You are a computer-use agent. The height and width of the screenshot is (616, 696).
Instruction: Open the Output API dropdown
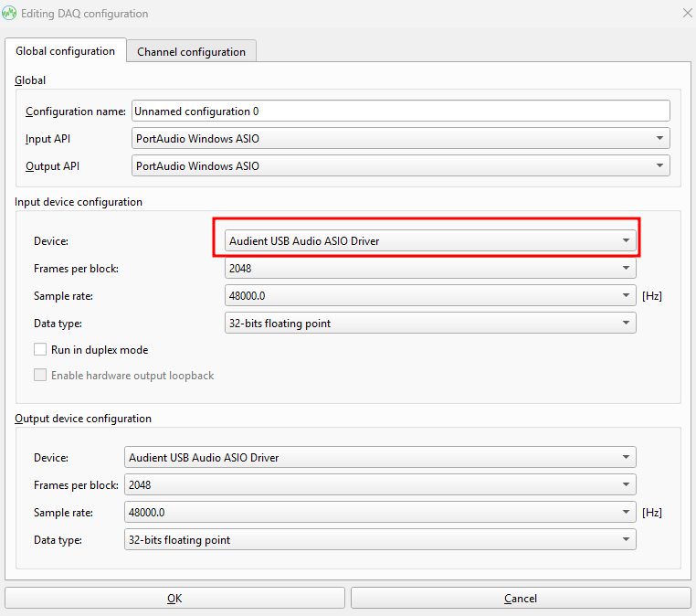[x=400, y=166]
